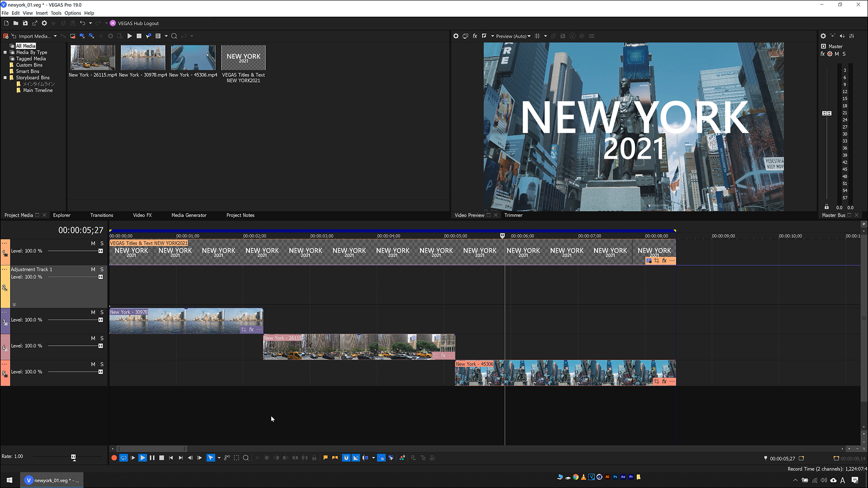Click the Capture Video icon in Project Media

pyautogui.click(x=72, y=36)
